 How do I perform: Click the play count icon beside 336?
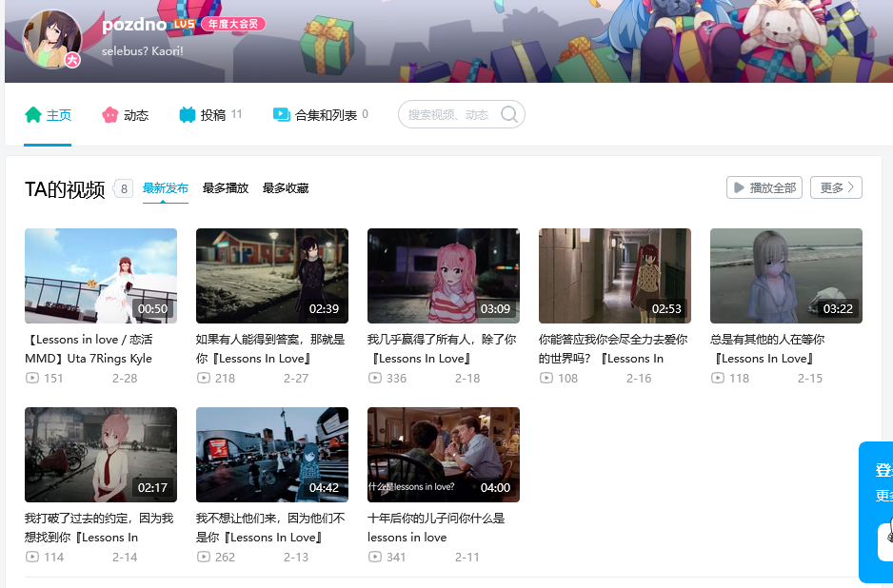(375, 378)
